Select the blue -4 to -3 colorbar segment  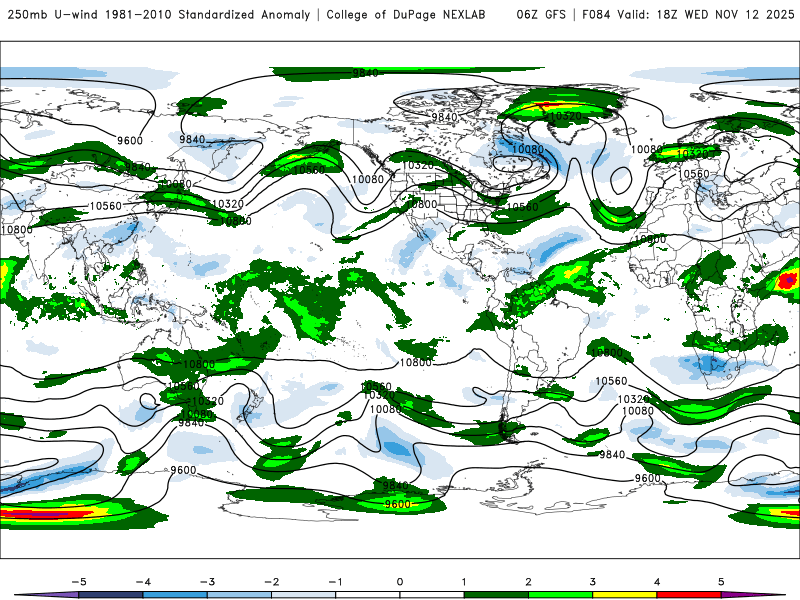[175, 595]
